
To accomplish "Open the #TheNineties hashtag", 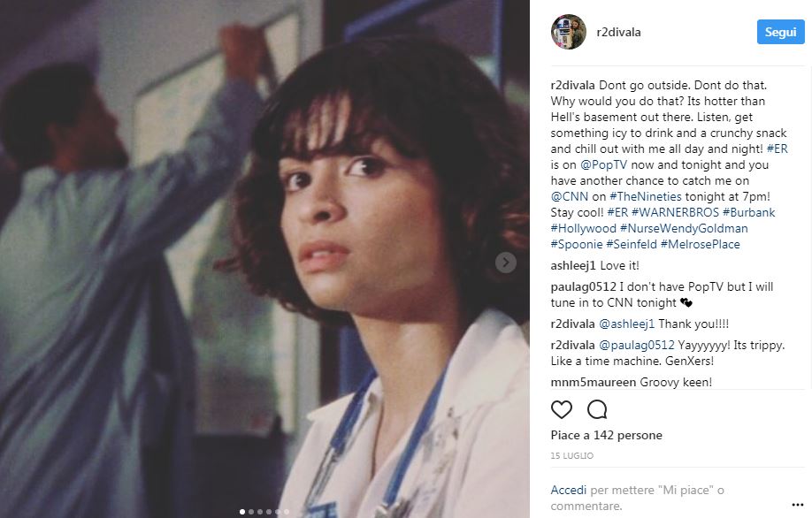I will click(x=645, y=196).
